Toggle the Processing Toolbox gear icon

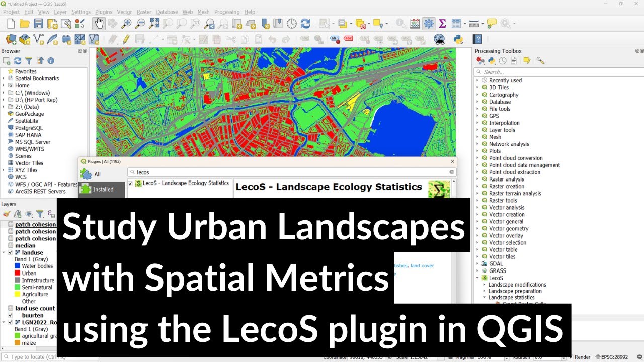pos(429,23)
